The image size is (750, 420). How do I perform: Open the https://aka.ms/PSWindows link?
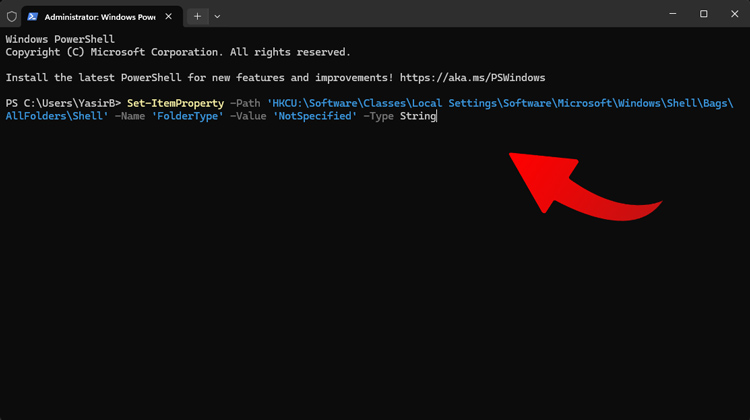(x=473, y=77)
